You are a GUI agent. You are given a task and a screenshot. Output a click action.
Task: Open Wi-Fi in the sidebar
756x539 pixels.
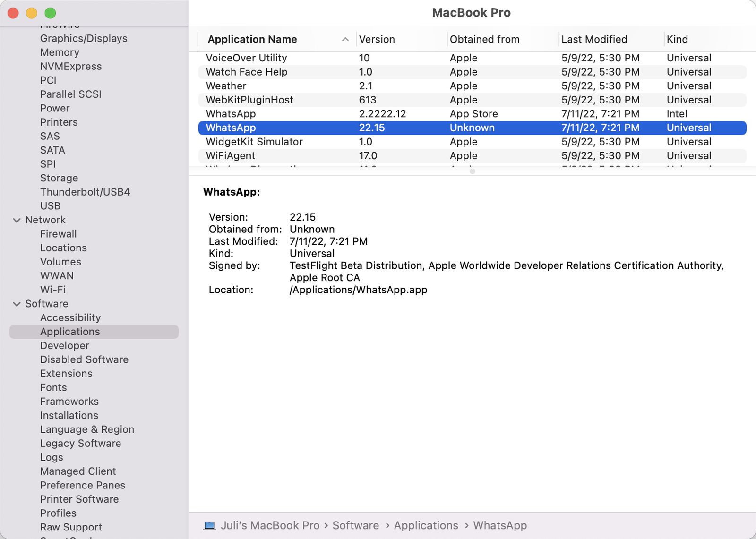point(53,290)
